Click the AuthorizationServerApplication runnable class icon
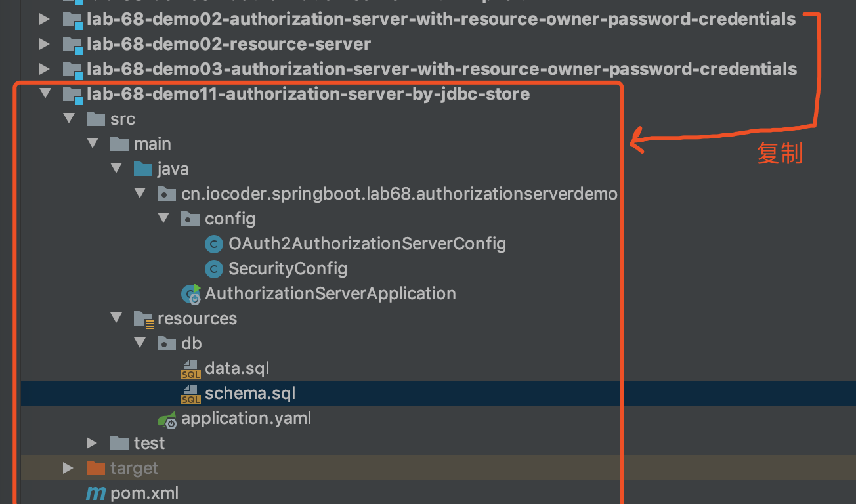 coord(191,294)
